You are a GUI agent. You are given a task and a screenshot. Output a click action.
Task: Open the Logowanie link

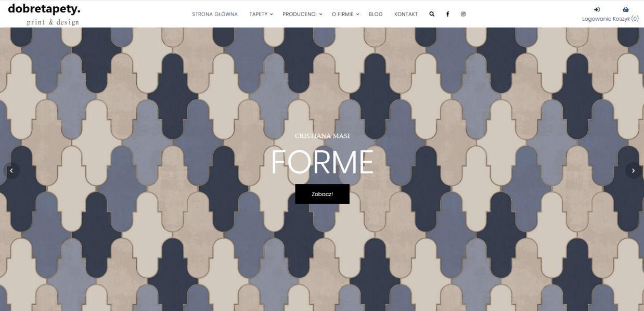[x=597, y=19]
